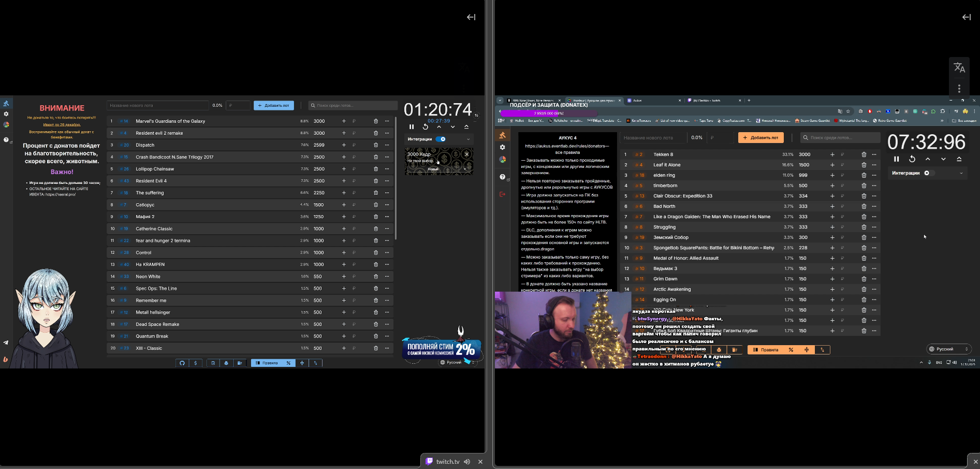980x469 pixels.
Task: Open the three-dot menu below translate icon
Action: tap(959, 89)
